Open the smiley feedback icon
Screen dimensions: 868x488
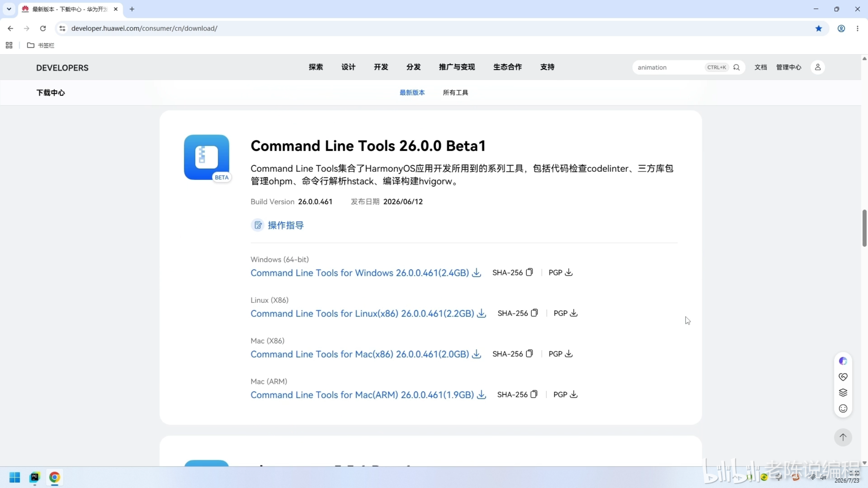tap(843, 408)
